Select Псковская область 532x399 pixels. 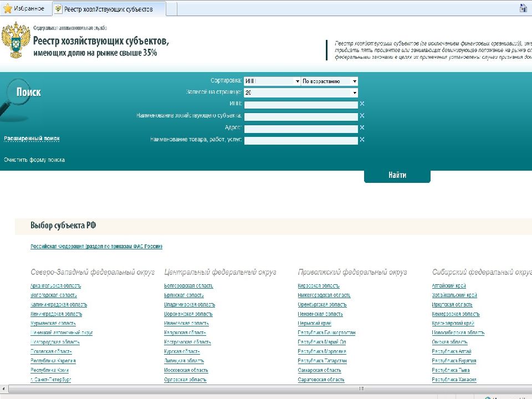[x=51, y=351]
